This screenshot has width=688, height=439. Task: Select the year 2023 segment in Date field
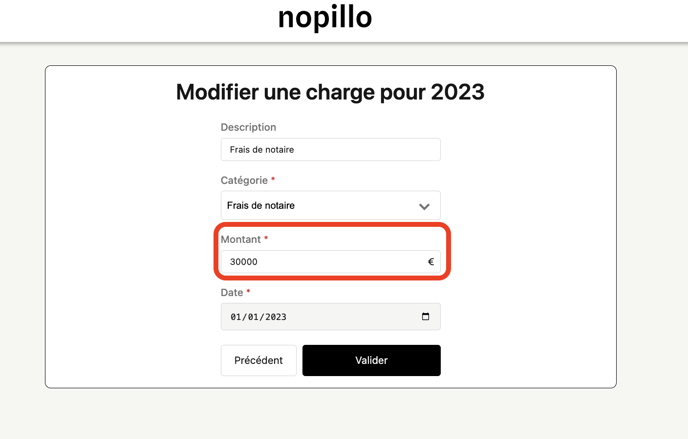276,317
